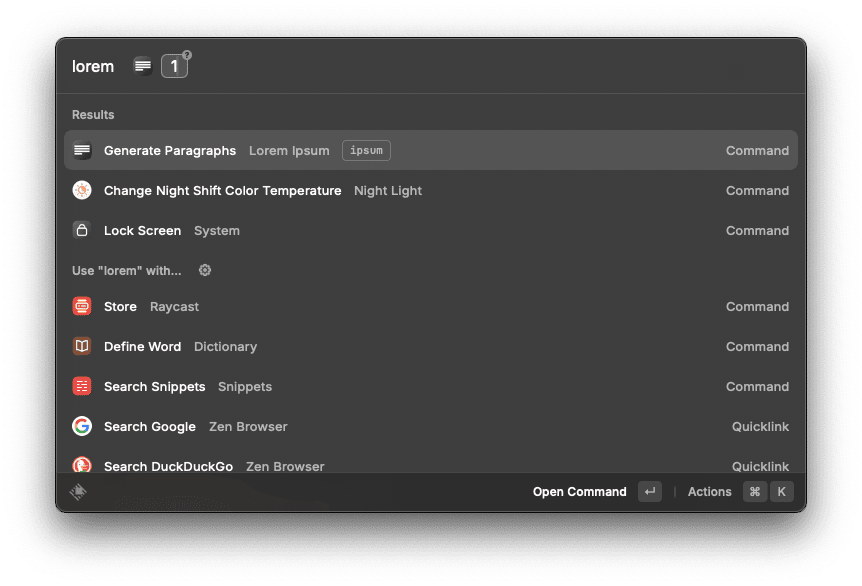Click the 'Snippets' subtitle text
This screenshot has height=586, width=862.
245,386
